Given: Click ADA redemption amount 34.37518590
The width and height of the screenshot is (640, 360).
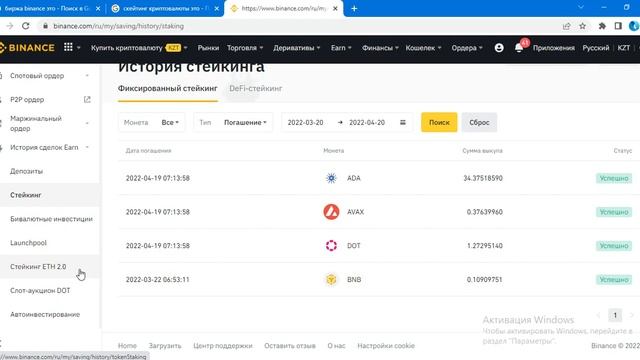Looking at the screenshot, I should click(483, 178).
